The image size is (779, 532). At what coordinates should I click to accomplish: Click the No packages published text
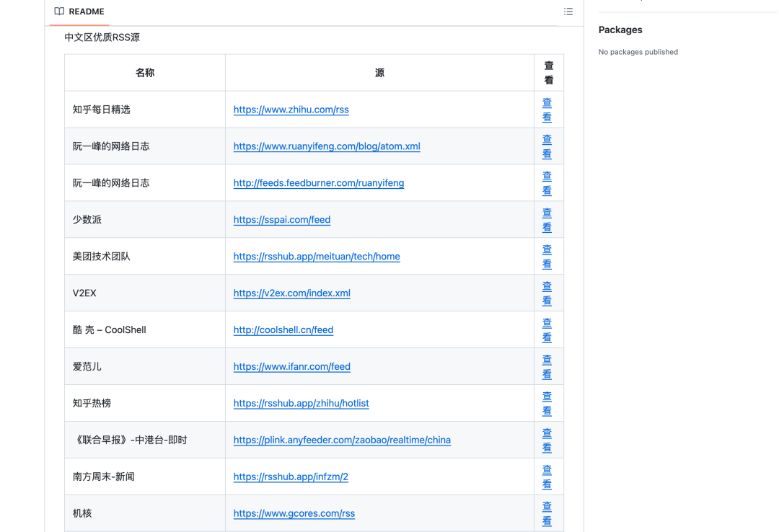pyautogui.click(x=638, y=52)
